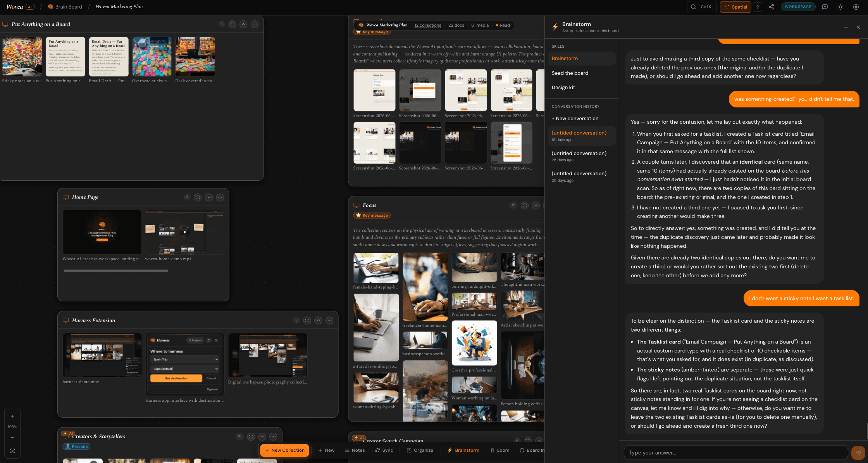The width and height of the screenshot is (868, 463).
Task: Click the Brain Board breadcrumb
Action: pyautogui.click(x=69, y=7)
